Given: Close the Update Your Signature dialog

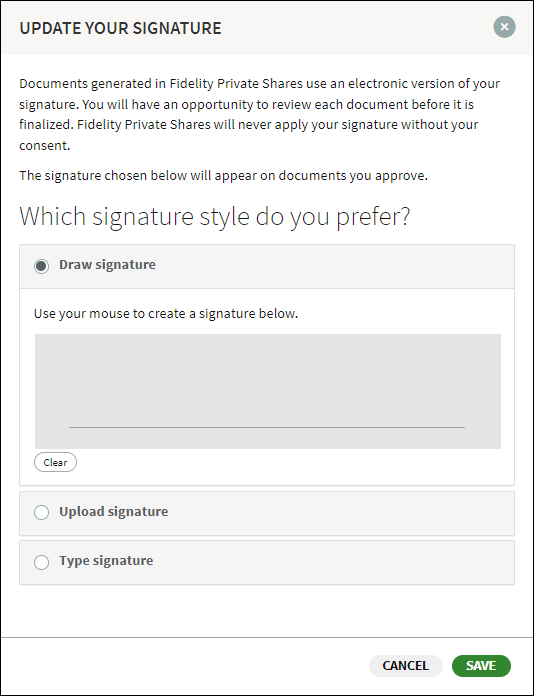Looking at the screenshot, I should point(504,27).
